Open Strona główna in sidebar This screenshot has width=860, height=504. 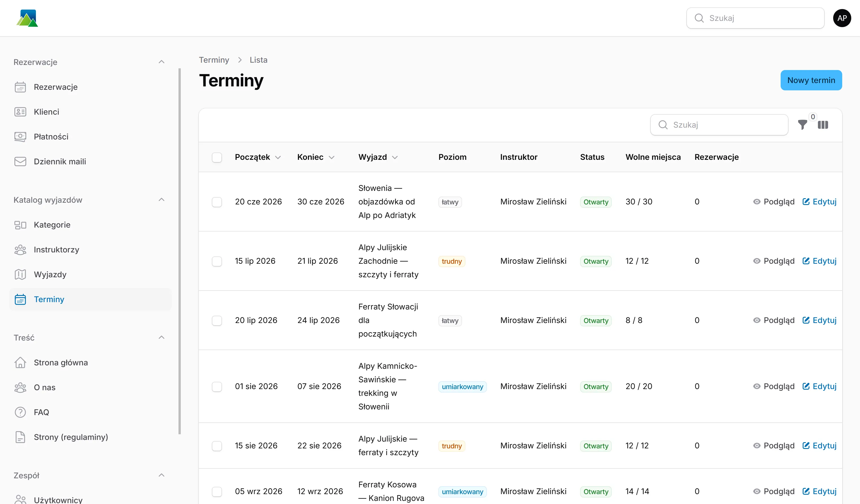click(x=90, y=363)
